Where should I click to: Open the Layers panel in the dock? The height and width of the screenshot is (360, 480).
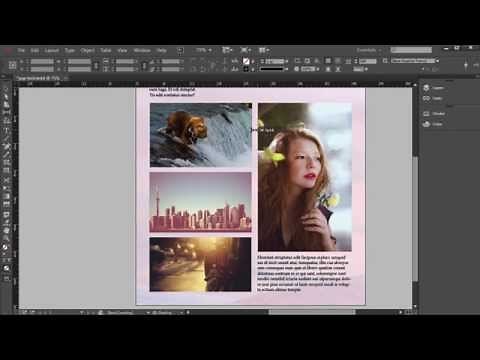point(434,88)
